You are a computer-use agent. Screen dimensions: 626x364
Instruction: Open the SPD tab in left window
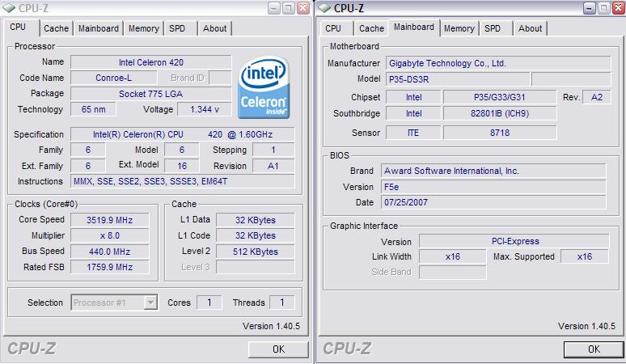pos(177,28)
